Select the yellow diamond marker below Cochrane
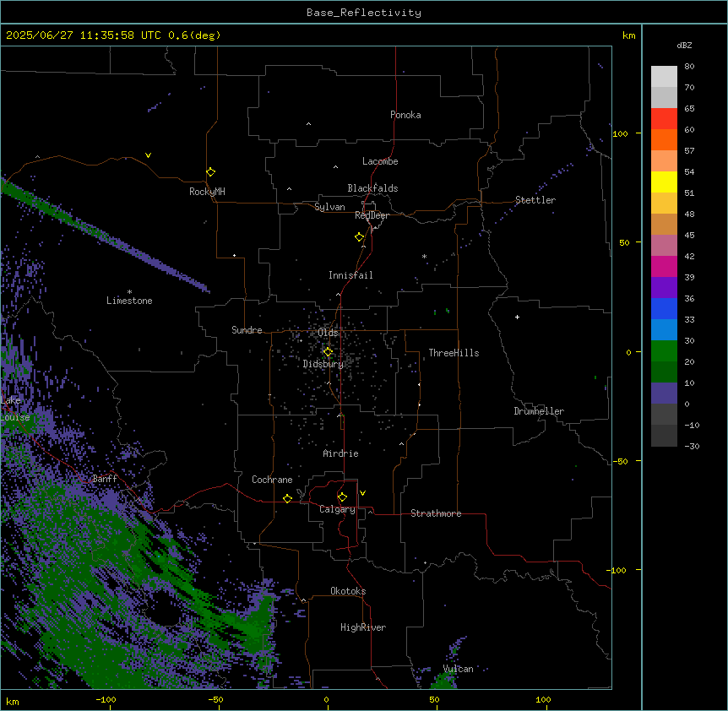728x711 pixels. tap(287, 498)
